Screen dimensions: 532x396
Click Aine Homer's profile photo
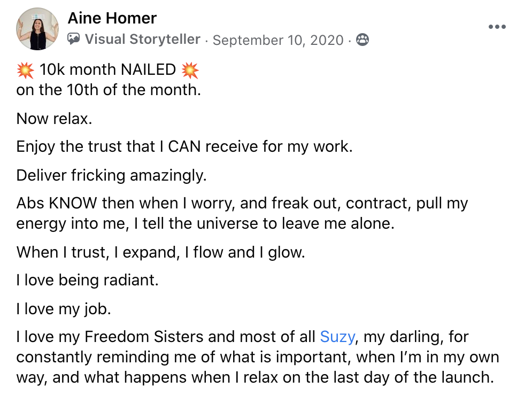pos(37,29)
